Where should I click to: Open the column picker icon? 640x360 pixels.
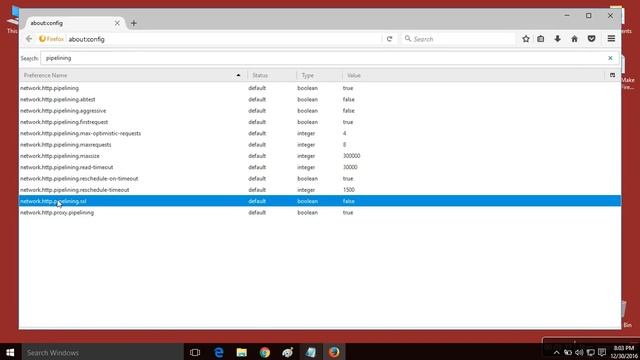click(612, 75)
